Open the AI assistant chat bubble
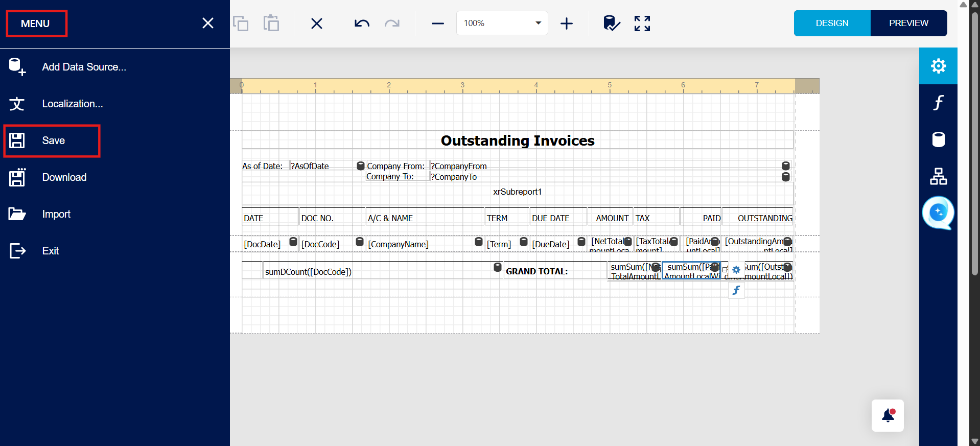 (x=938, y=213)
